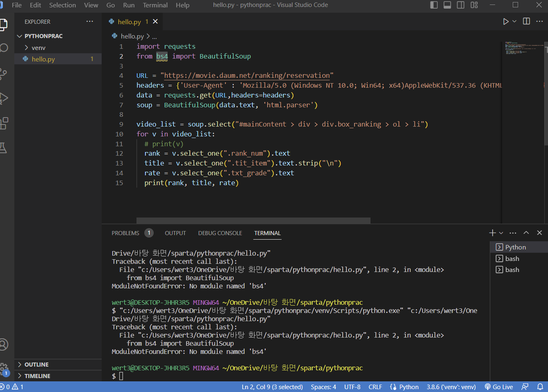Toggle the Secondary Side Bar layout
The width and height of the screenshot is (548, 392).
(461, 5)
